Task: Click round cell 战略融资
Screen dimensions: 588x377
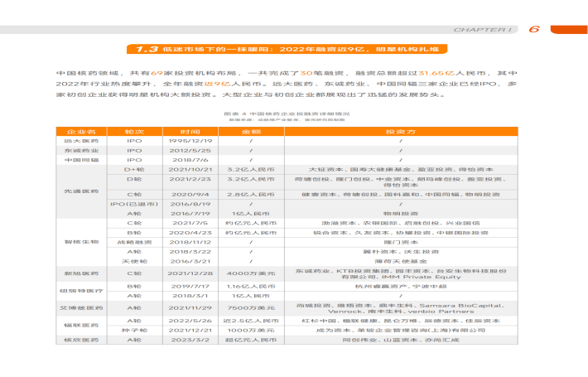Action: click(x=134, y=242)
